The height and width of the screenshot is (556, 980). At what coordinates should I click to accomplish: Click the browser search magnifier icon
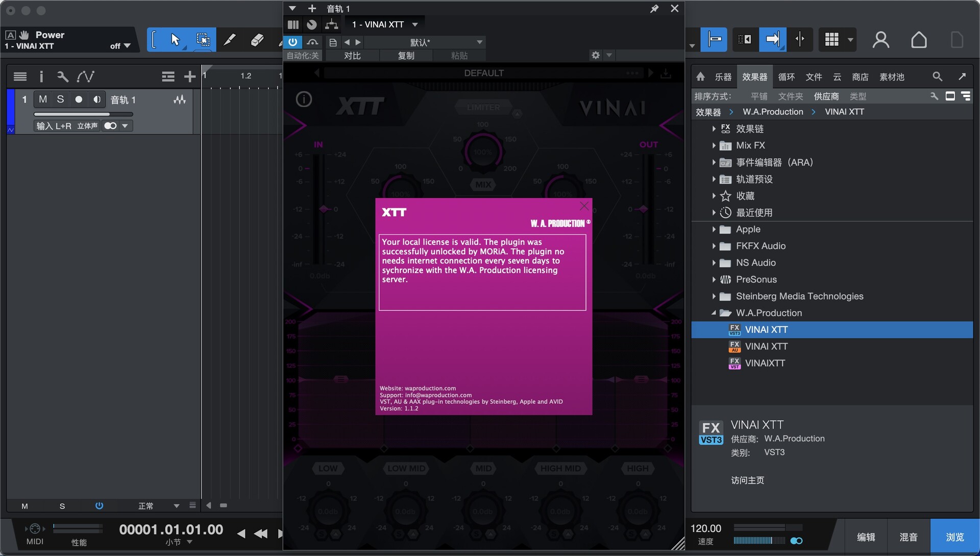pyautogui.click(x=937, y=77)
